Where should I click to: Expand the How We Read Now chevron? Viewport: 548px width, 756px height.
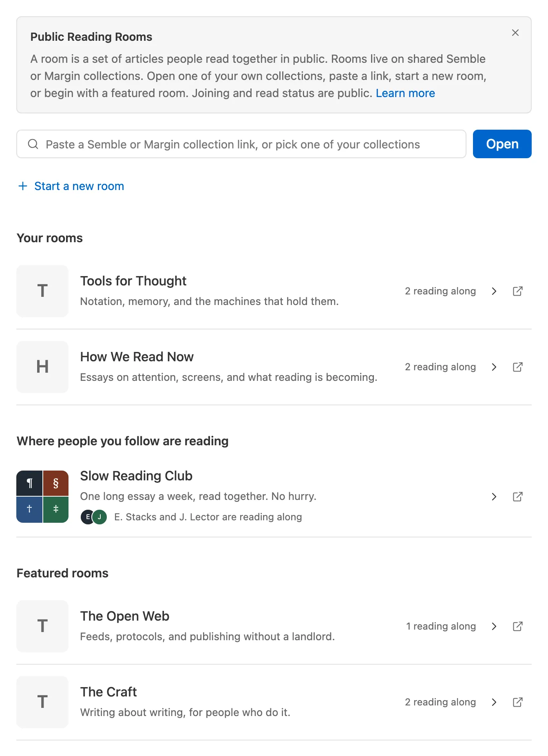pyautogui.click(x=494, y=367)
